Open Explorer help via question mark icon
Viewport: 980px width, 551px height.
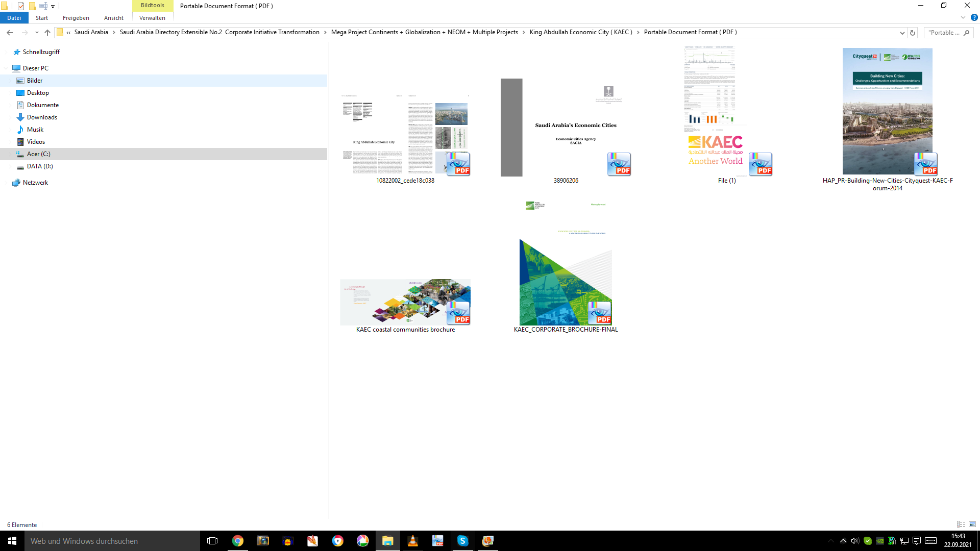click(x=974, y=17)
